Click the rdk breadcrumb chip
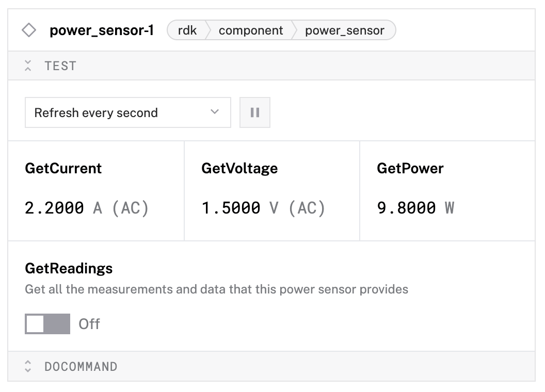 pos(188,30)
